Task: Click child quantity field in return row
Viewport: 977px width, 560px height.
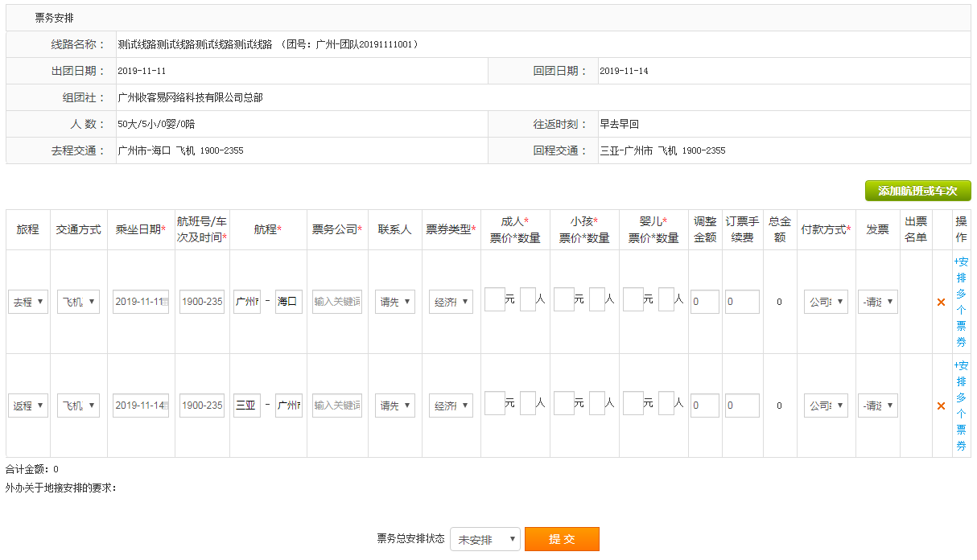Action: (596, 402)
